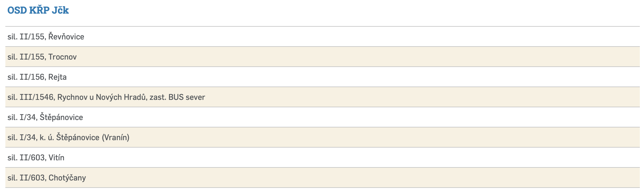Click the place name Chotýčany
Screen dimensions: 644x195
coord(67,178)
